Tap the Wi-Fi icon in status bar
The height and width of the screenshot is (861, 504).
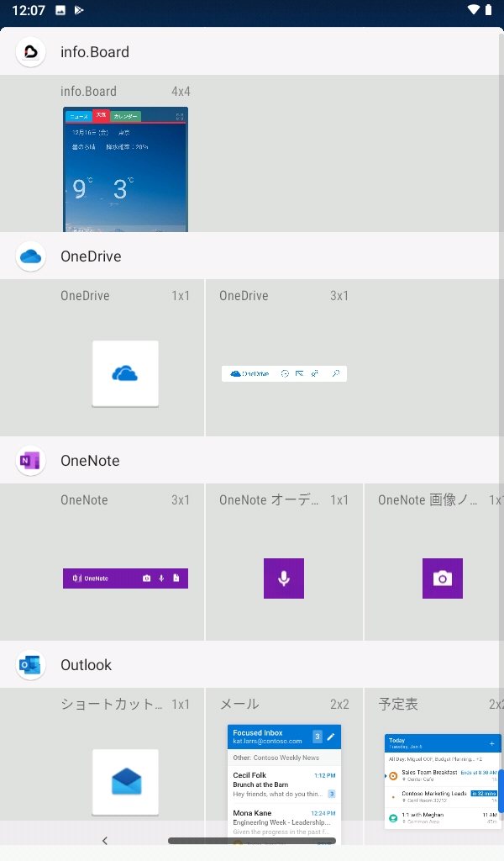(474, 10)
